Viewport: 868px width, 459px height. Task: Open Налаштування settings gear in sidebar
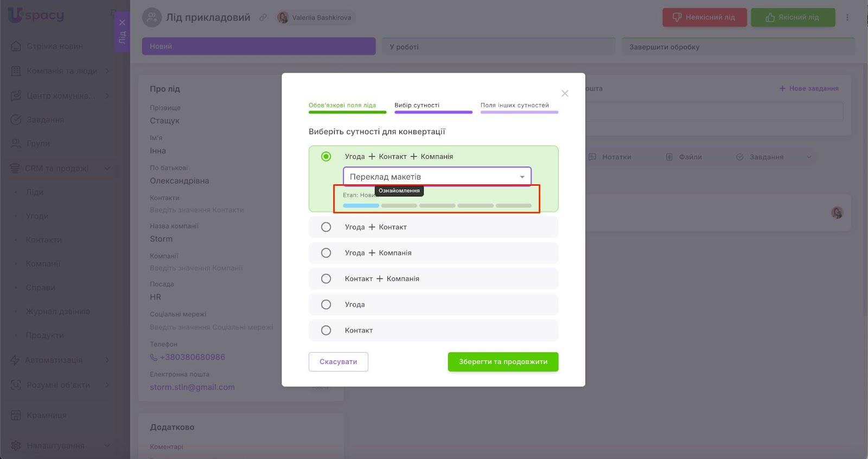click(16, 445)
